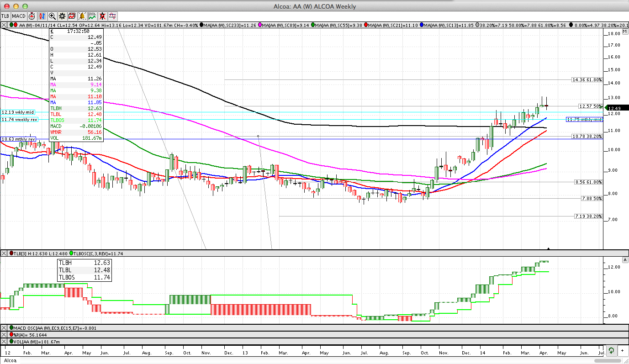The image size is (629, 364).
Task: Click TLBOS 11.74 in lower info box
Action: pyautogui.click(x=84, y=277)
